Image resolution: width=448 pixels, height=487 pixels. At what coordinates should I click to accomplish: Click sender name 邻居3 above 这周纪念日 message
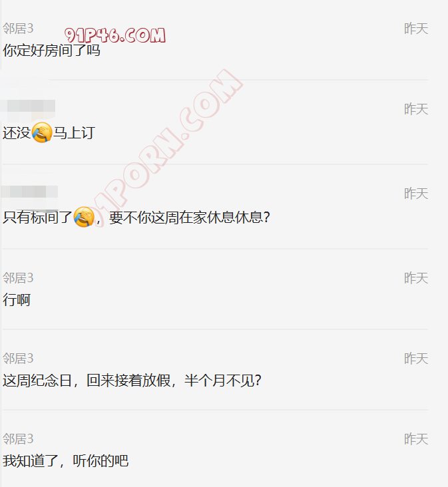(18, 359)
